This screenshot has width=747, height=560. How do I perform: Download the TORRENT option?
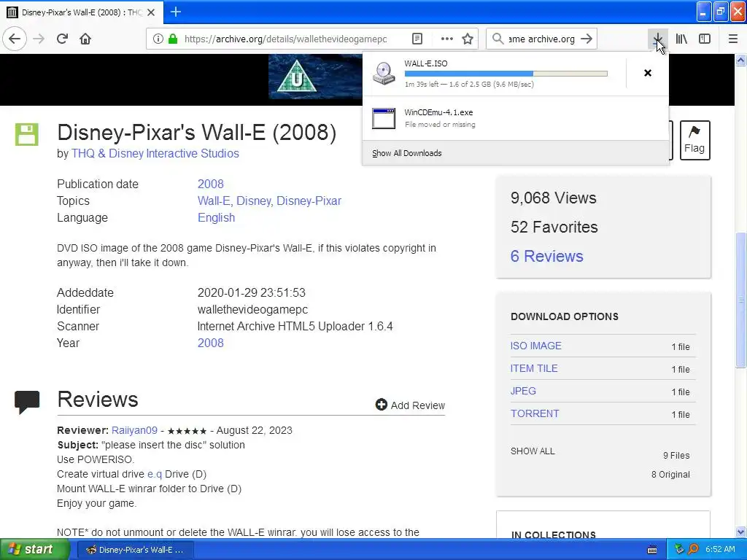[x=535, y=413]
